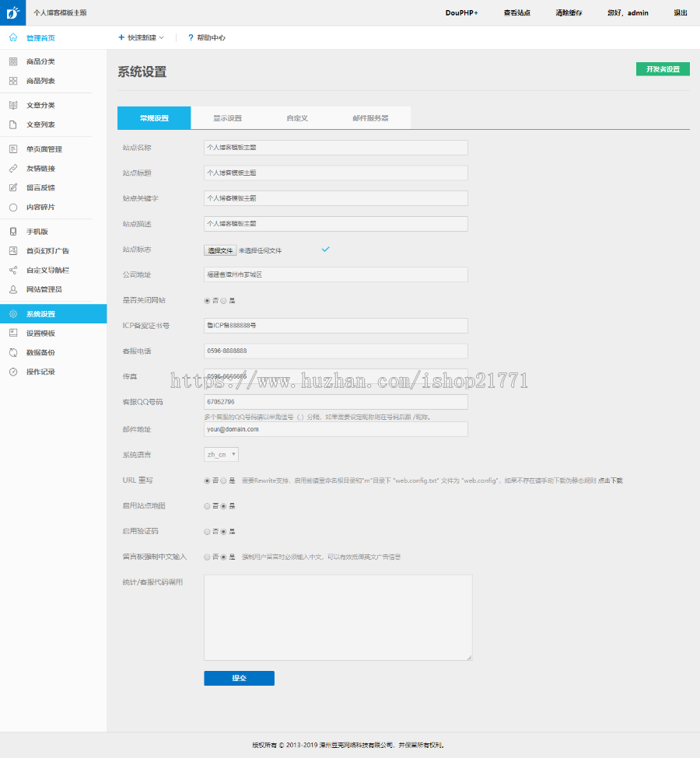Image resolution: width=700 pixels, height=758 pixels.
Task: Click the plus icon beside 快速新建
Action: (x=121, y=37)
